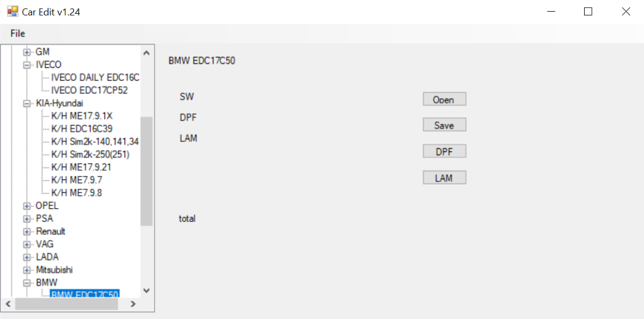Viewport: 644px width, 319px height.
Task: Expand the PSA node plus icon
Action: click(x=27, y=219)
